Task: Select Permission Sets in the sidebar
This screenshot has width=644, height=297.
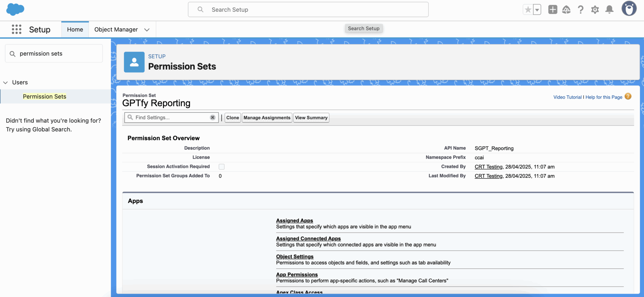Action: click(44, 96)
